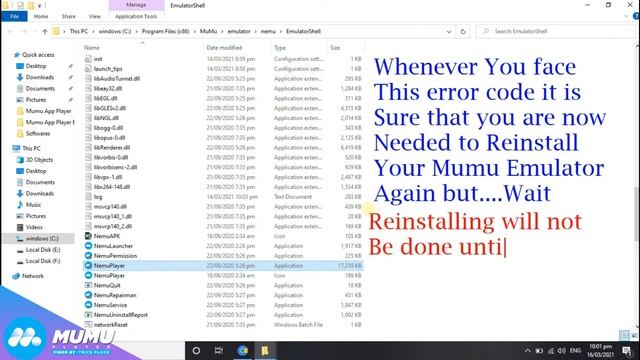This screenshot has height=360, width=640.
Task: Select libAudioTunnel.dll file icon
Action: tap(88, 78)
